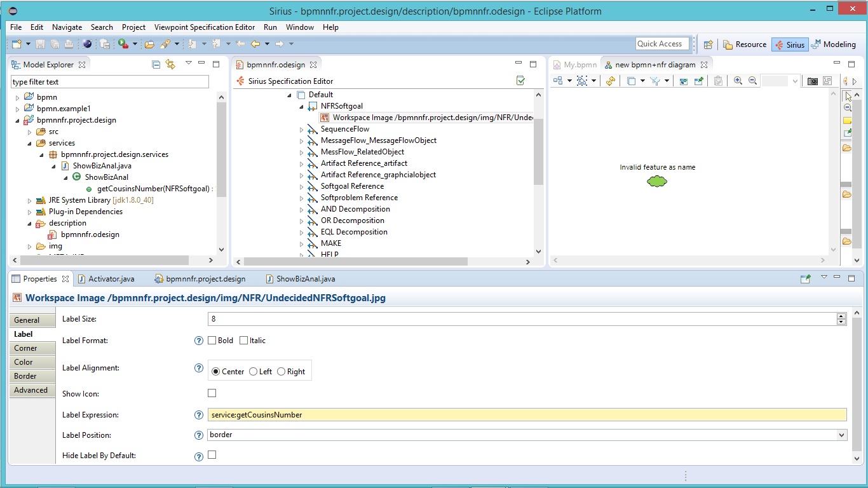Click the Open Perspective icon
The height and width of the screenshot is (488, 868).
[708, 44]
